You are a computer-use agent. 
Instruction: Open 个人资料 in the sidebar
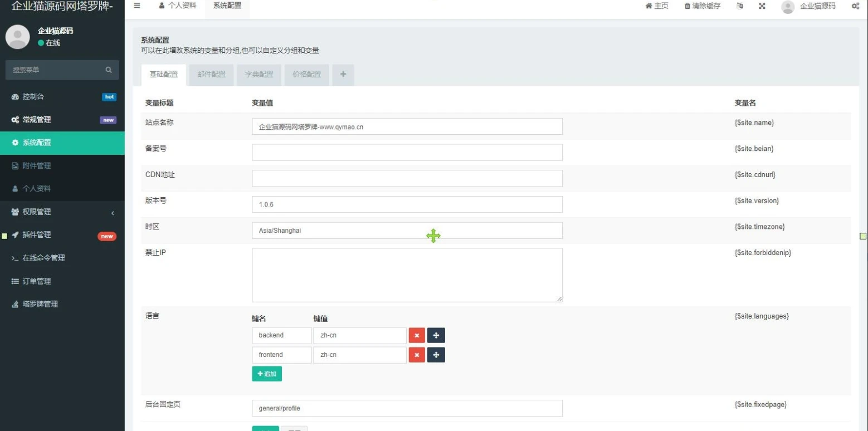62,189
